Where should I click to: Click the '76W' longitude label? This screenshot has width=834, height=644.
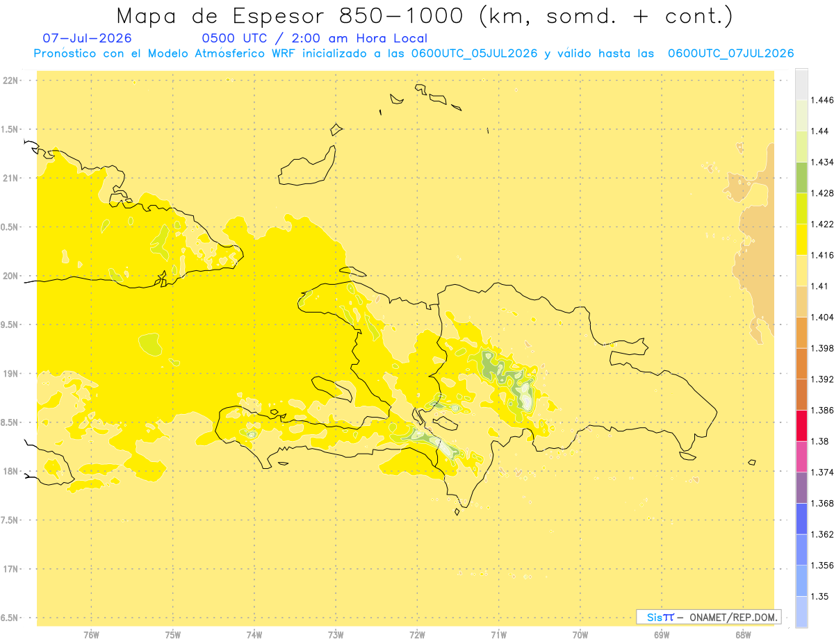coord(92,635)
